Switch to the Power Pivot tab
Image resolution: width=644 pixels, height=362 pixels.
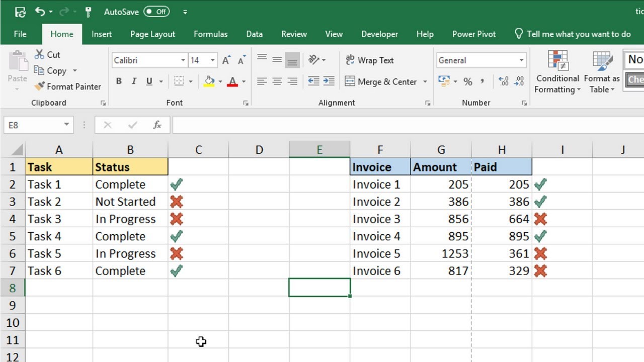[474, 34]
